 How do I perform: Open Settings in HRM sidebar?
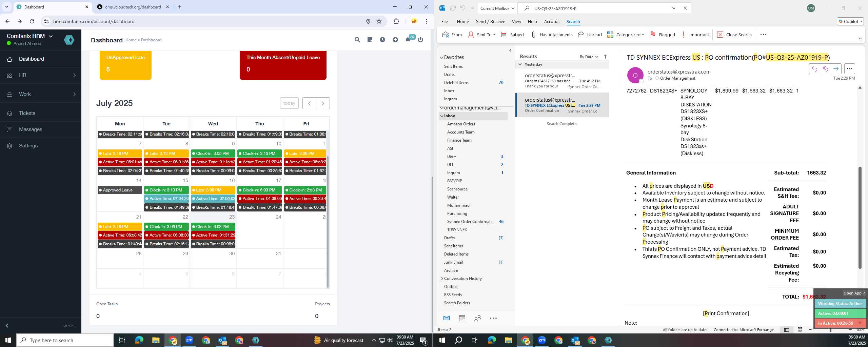point(41,146)
